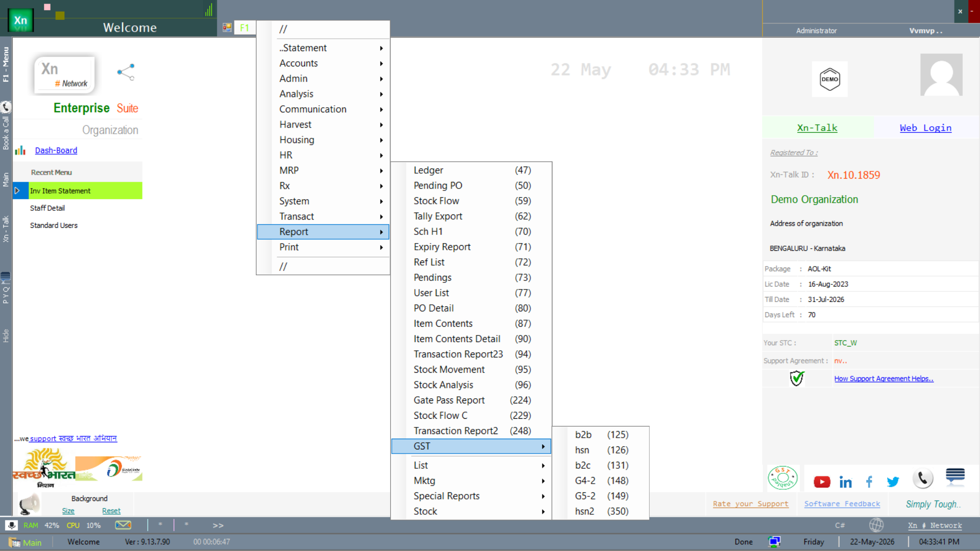This screenshot has height=551, width=980.
Task: Click the Book a Call phone sidebar icon
Action: pyautogui.click(x=6, y=107)
